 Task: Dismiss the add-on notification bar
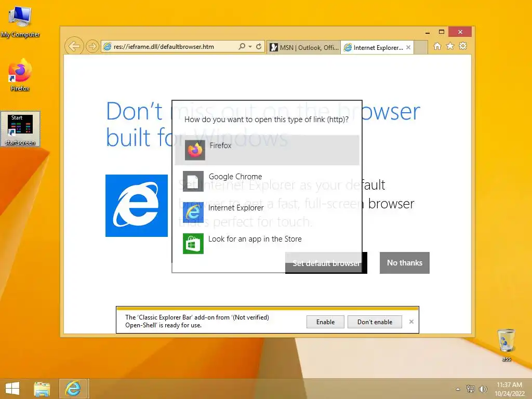coord(411,322)
